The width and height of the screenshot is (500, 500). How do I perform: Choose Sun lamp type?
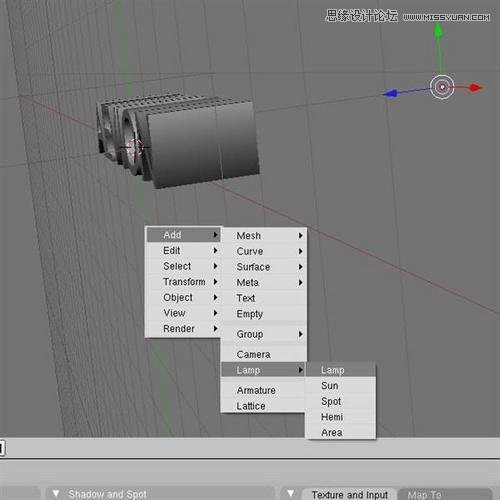point(341,386)
